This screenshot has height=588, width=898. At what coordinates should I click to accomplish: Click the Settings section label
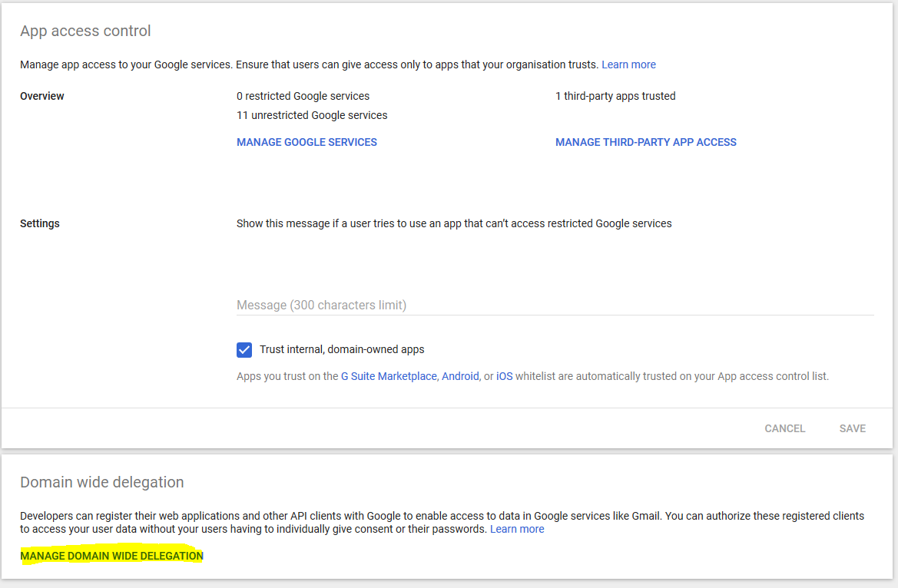pos(40,223)
